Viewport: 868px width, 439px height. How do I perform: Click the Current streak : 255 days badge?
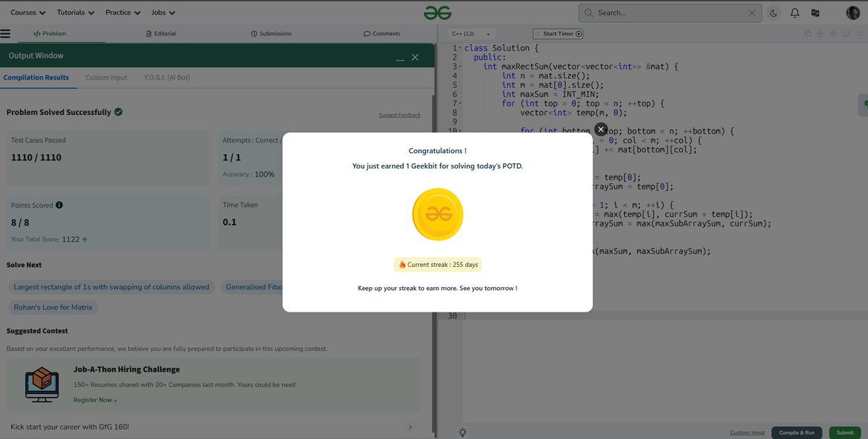438,265
